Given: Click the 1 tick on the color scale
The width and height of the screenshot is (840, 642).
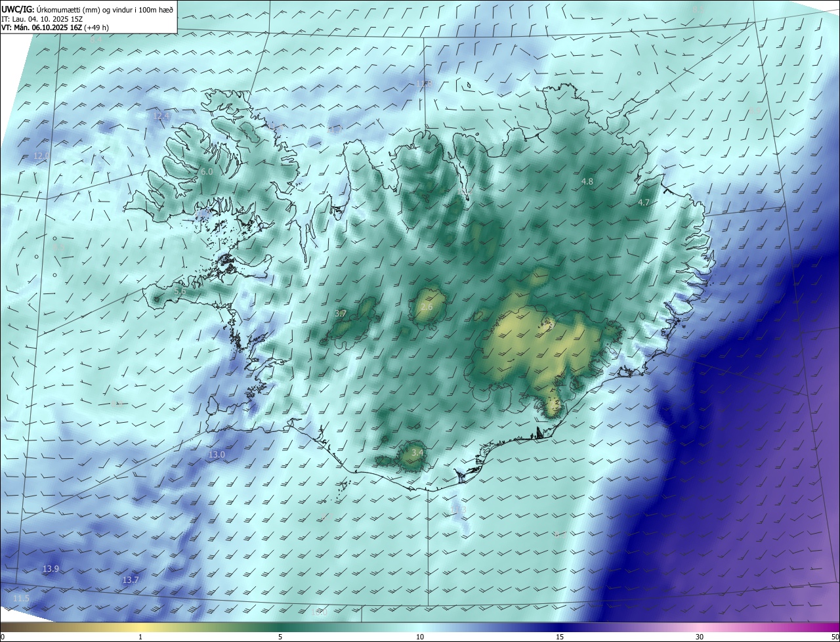Looking at the screenshot, I should (x=140, y=637).
